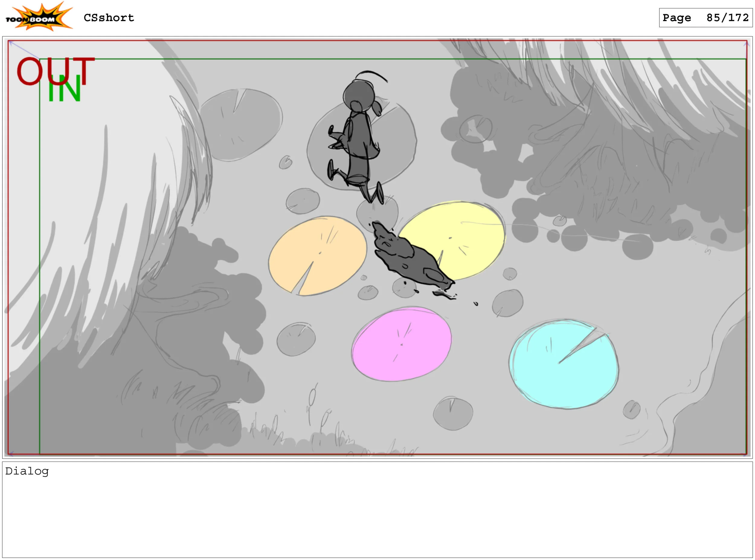The image size is (755, 560).
Task: Click the Toon Boom logo
Action: tap(38, 17)
